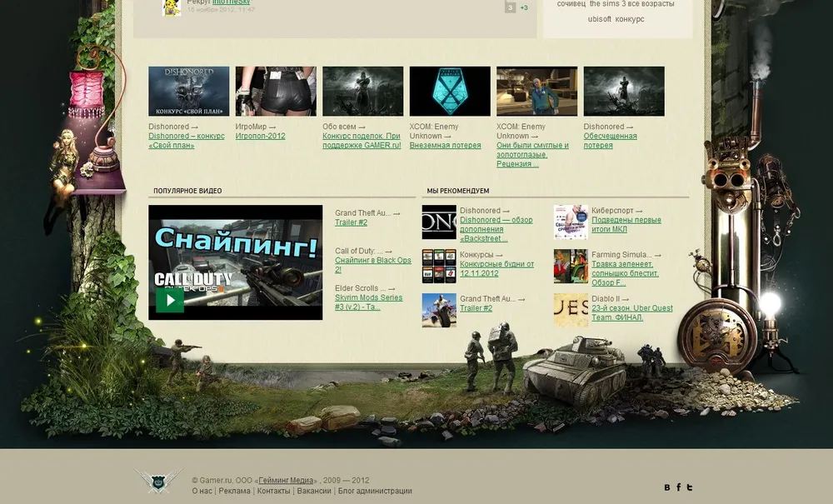Open the Diablo II article thumbnail
833x504 pixels.
click(571, 310)
